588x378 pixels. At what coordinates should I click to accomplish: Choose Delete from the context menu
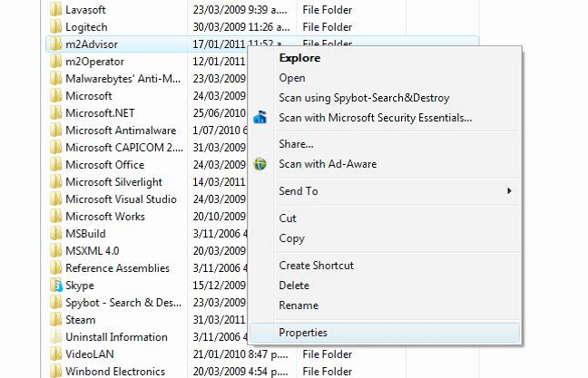[294, 286]
